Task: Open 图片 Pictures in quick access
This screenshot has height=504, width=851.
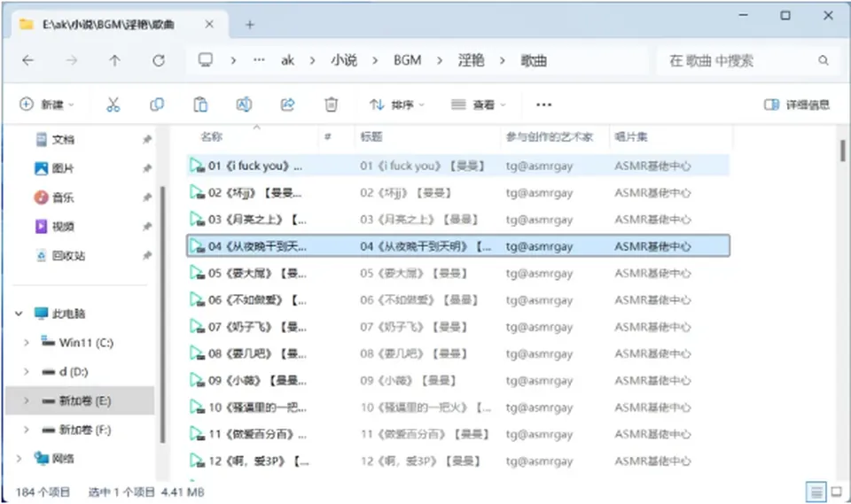Action: 54,168
